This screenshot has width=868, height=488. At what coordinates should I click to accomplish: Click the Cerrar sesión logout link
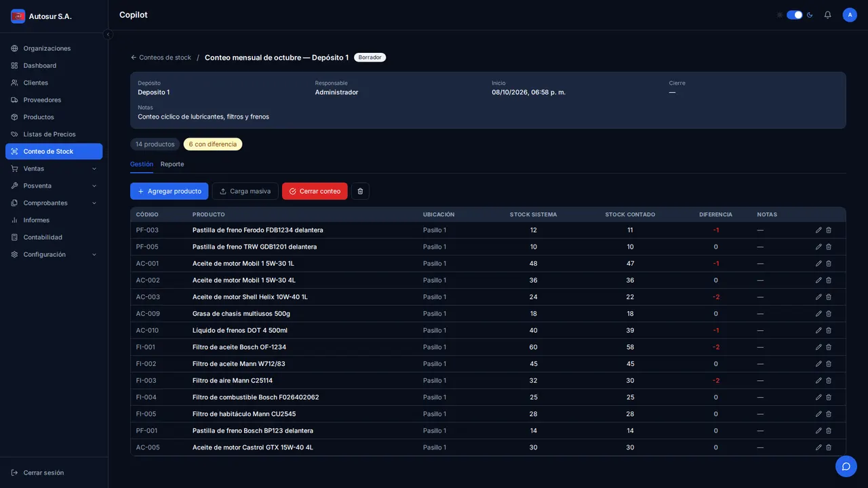(37, 472)
